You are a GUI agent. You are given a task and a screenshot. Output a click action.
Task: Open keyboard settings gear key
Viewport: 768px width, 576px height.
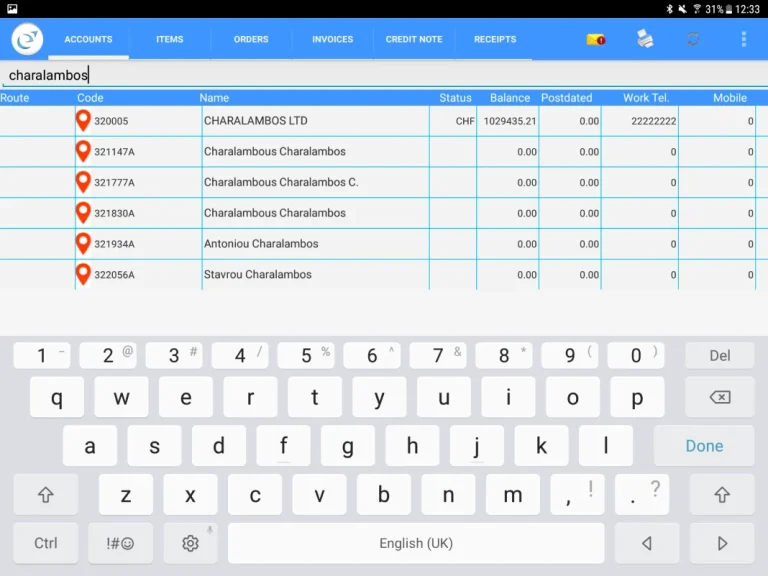pos(191,543)
